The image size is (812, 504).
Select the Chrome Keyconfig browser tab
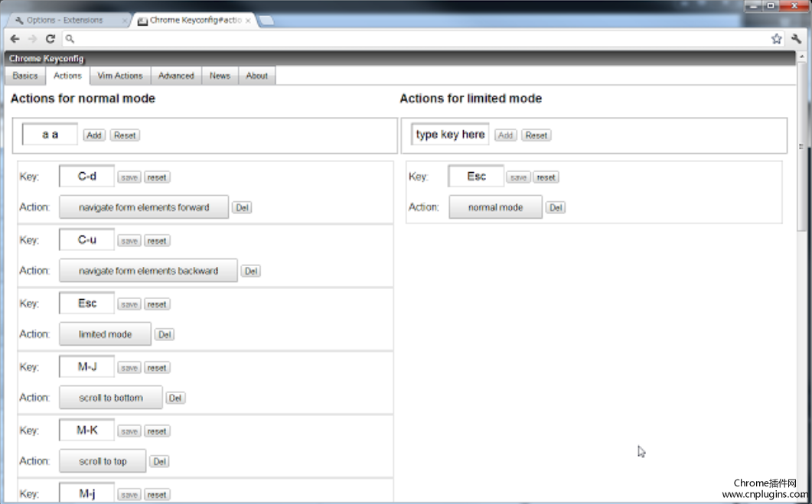pos(194,20)
